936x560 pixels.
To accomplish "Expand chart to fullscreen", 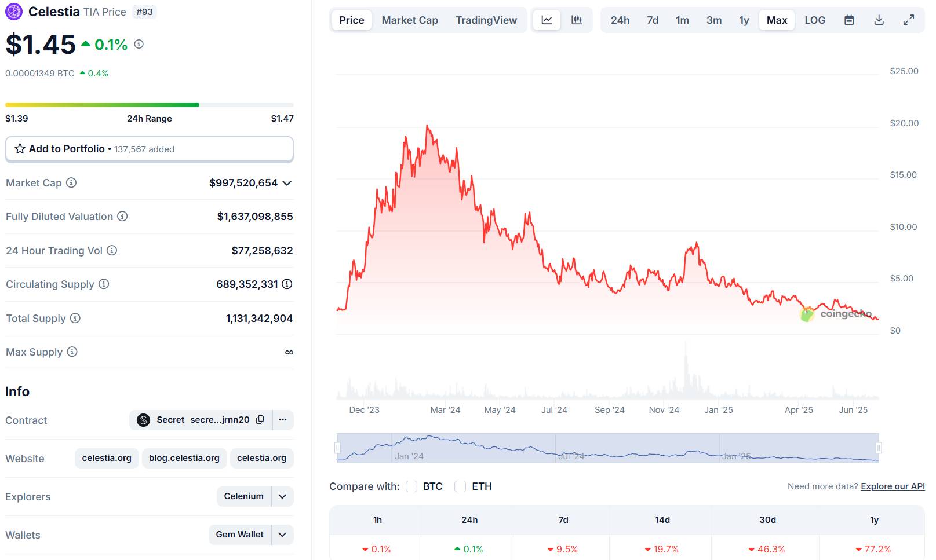I will (x=909, y=20).
